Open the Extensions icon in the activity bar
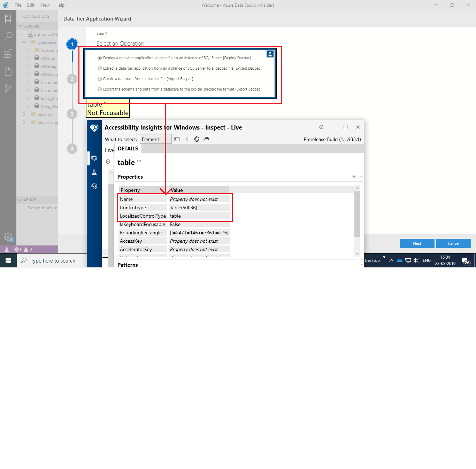The height and width of the screenshot is (469, 476). pyautogui.click(x=8, y=53)
